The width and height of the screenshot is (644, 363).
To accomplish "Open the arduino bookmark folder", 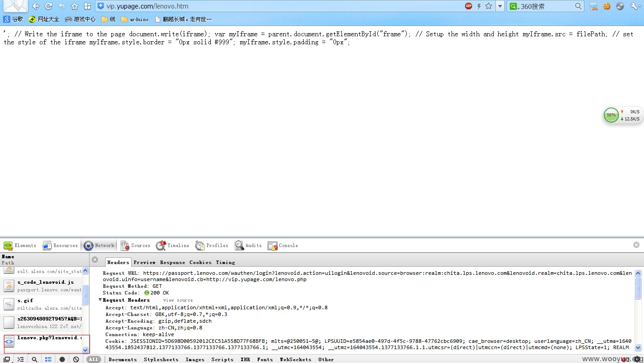I will [135, 19].
